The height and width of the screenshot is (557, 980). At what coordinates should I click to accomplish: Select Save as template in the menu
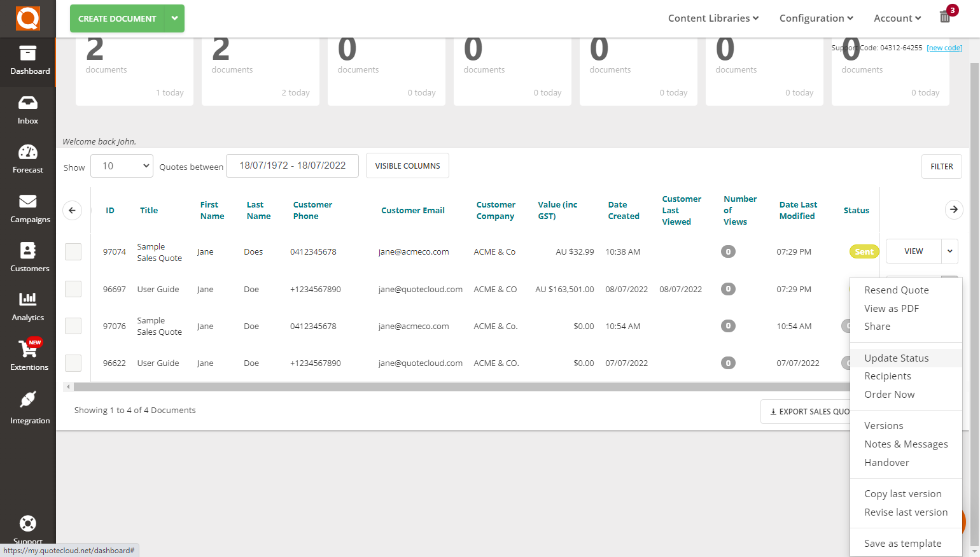coord(902,543)
